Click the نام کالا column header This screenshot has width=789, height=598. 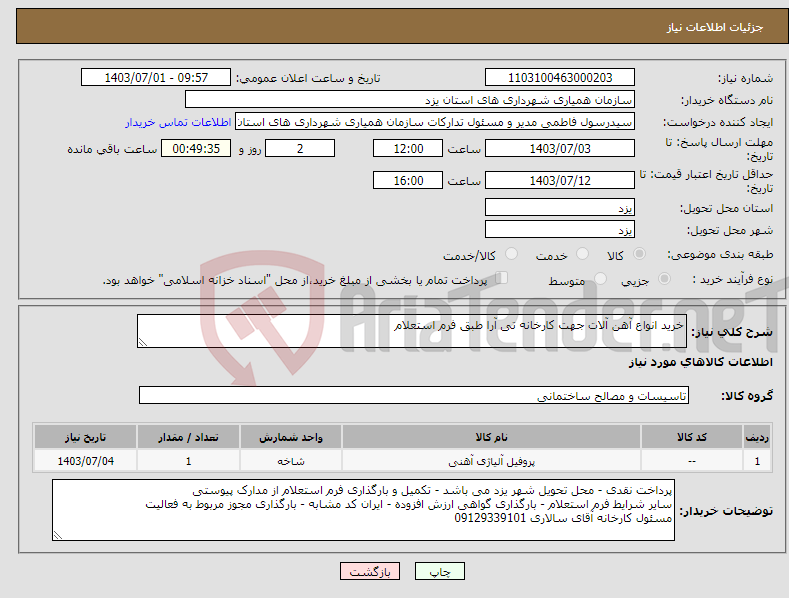pyautogui.click(x=491, y=437)
